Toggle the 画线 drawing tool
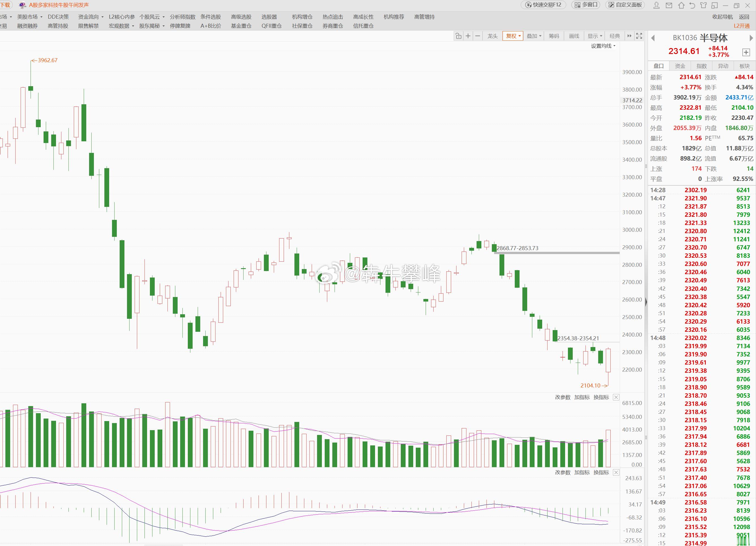 574,36
